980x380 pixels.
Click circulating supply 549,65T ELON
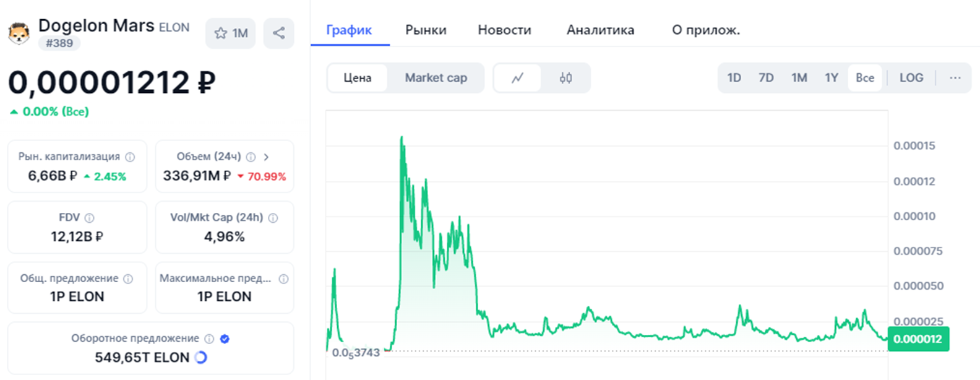tap(142, 358)
